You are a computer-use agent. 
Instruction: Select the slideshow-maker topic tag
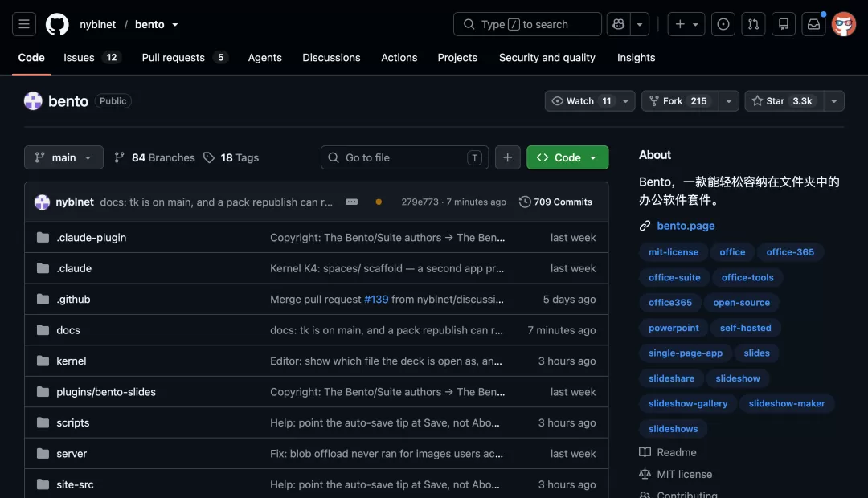coord(787,403)
